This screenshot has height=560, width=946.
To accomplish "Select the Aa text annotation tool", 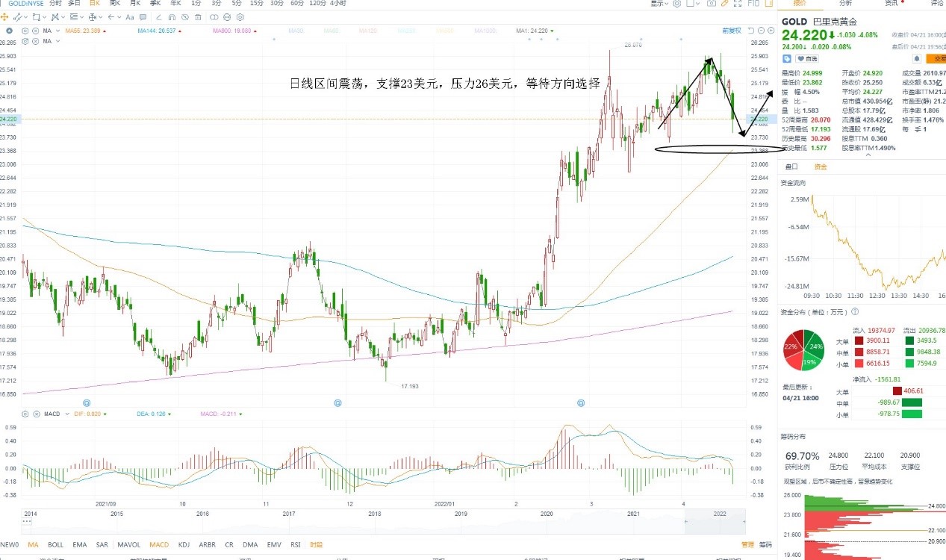I will [129, 17].
